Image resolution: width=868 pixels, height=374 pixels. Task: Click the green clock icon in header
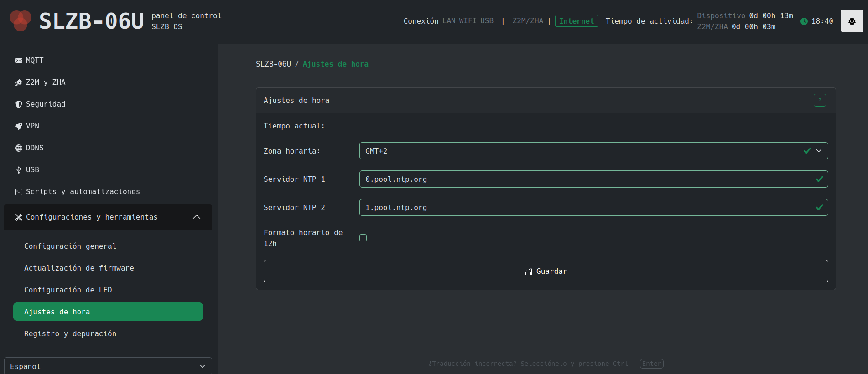(x=804, y=21)
